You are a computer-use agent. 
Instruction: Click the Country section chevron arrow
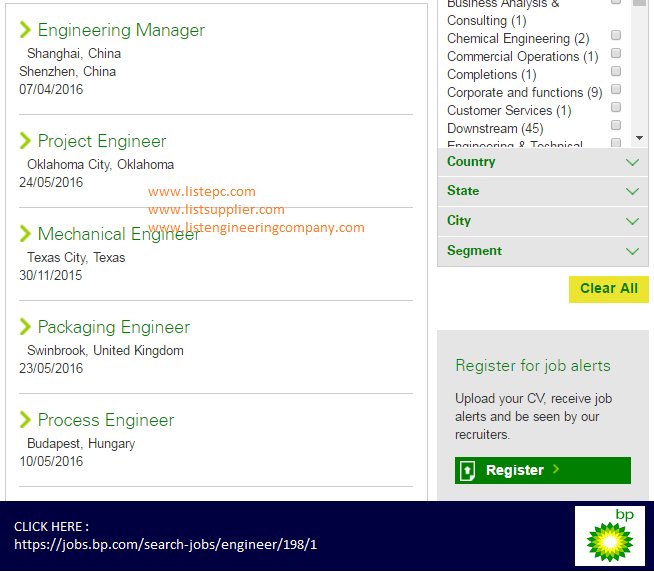[x=632, y=162]
